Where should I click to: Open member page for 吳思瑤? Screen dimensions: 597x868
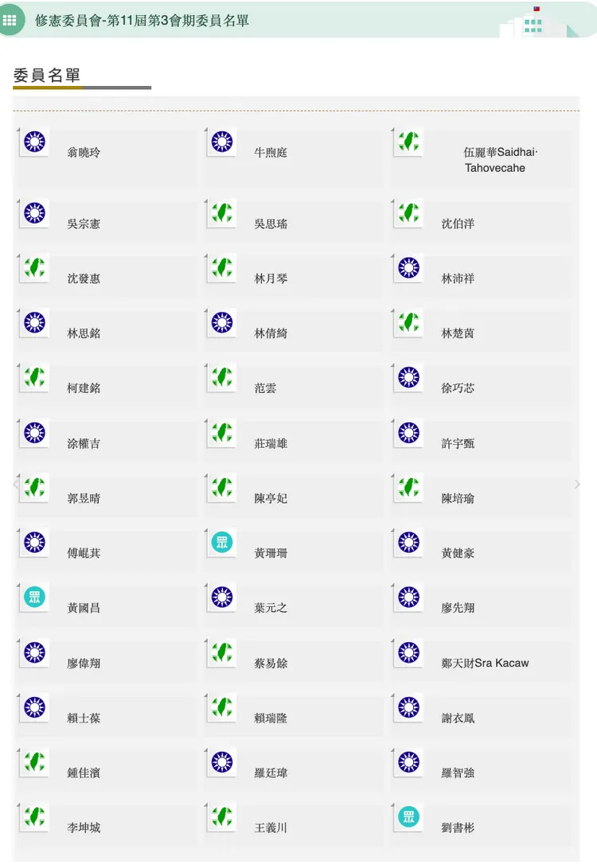[271, 224]
